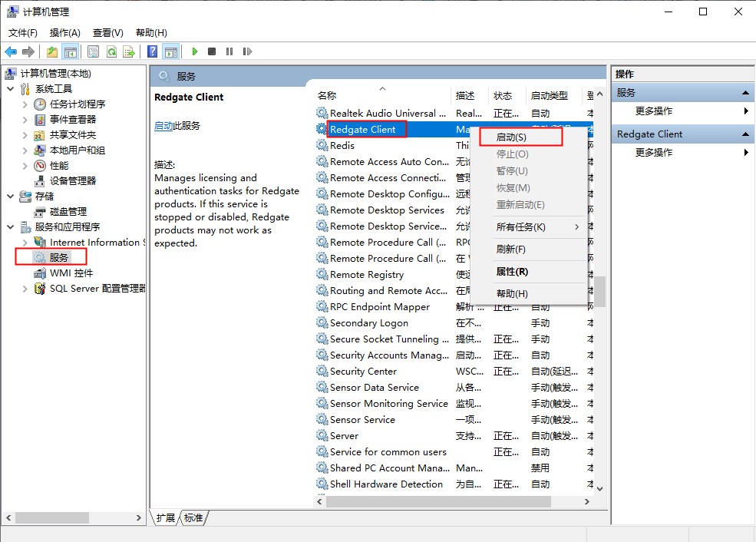Click the services list scroll-down arrow
Image resolution: width=756 pixels, height=542 pixels.
599,488
